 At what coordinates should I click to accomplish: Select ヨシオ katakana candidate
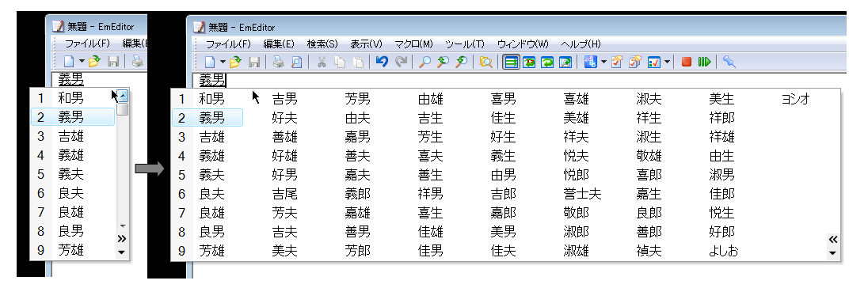(x=795, y=99)
